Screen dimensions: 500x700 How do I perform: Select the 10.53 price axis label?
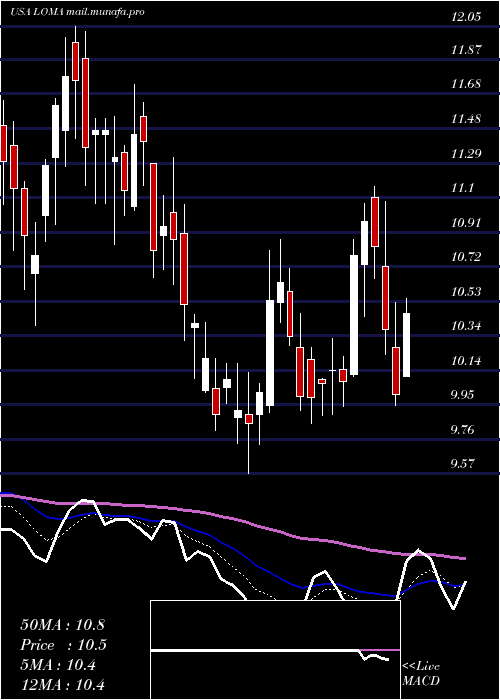[x=467, y=292]
